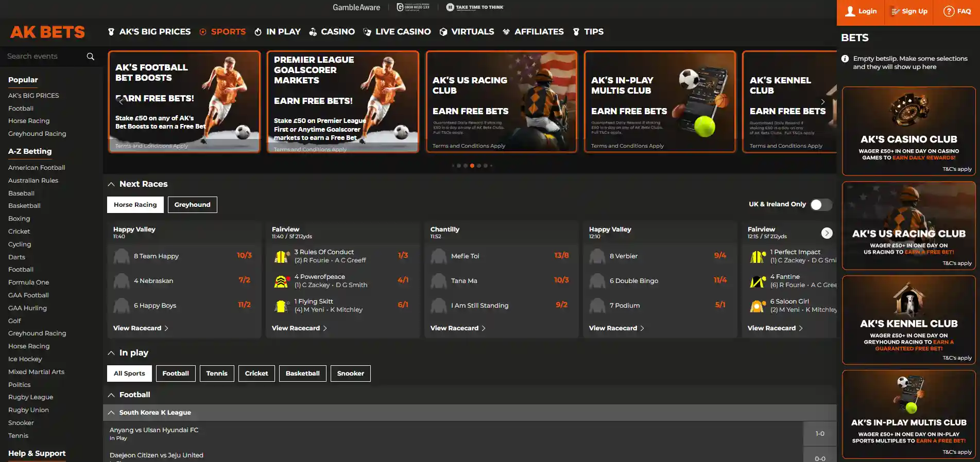Click the gambling helpline number badge
Image resolution: width=980 pixels, height=462 pixels.
(413, 7)
